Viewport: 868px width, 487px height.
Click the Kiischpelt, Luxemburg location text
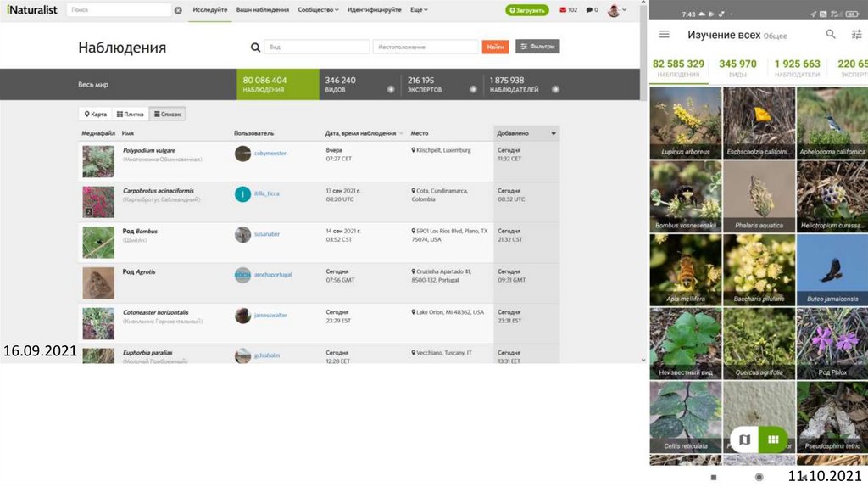pos(443,150)
